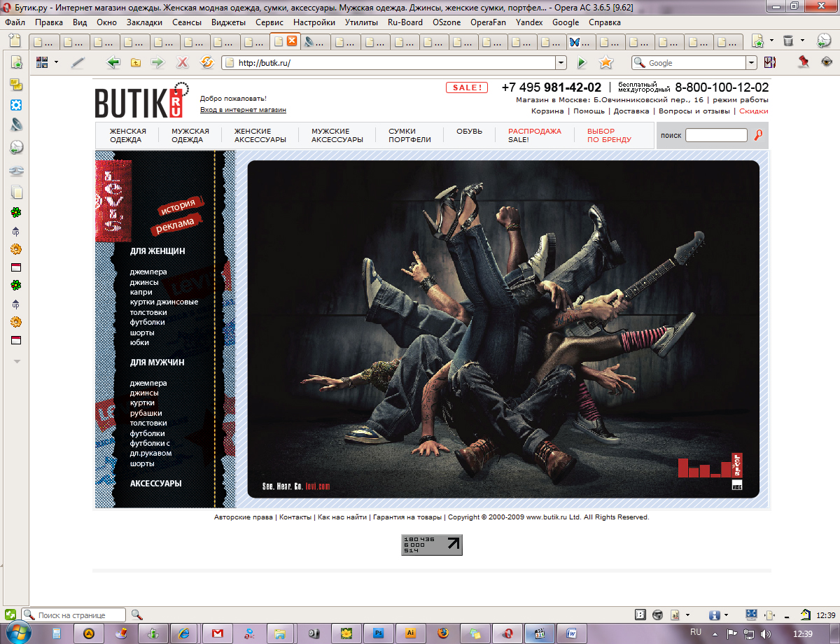Select рубашки under ДЛЯ МУЖЧИН

[x=146, y=413]
